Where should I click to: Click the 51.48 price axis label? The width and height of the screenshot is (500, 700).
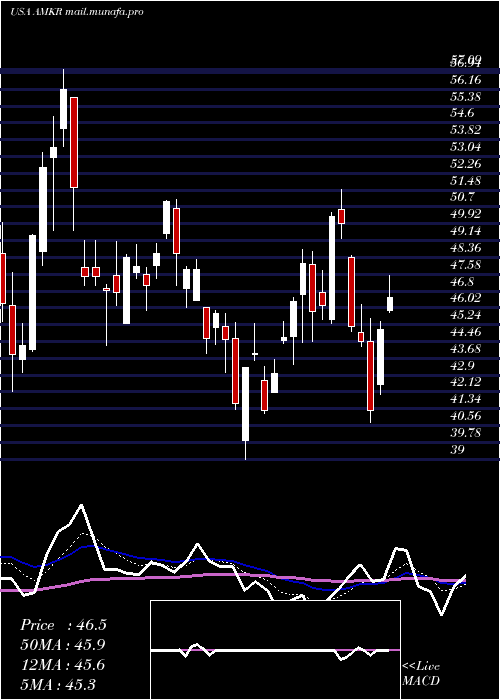point(466,181)
